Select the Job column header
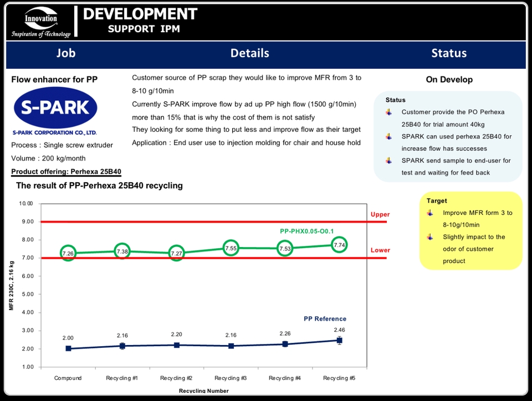532x401 pixels. (x=66, y=53)
